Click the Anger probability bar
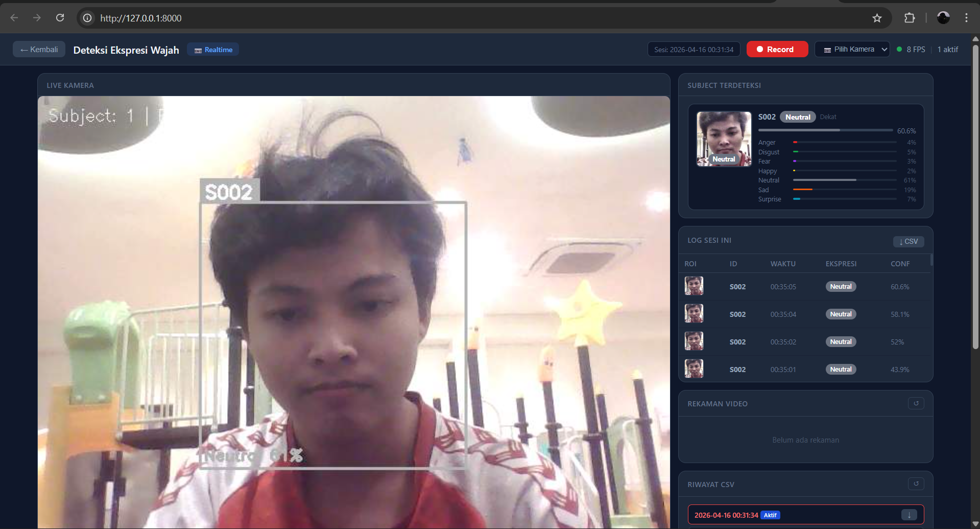This screenshot has height=529, width=980. click(x=845, y=142)
